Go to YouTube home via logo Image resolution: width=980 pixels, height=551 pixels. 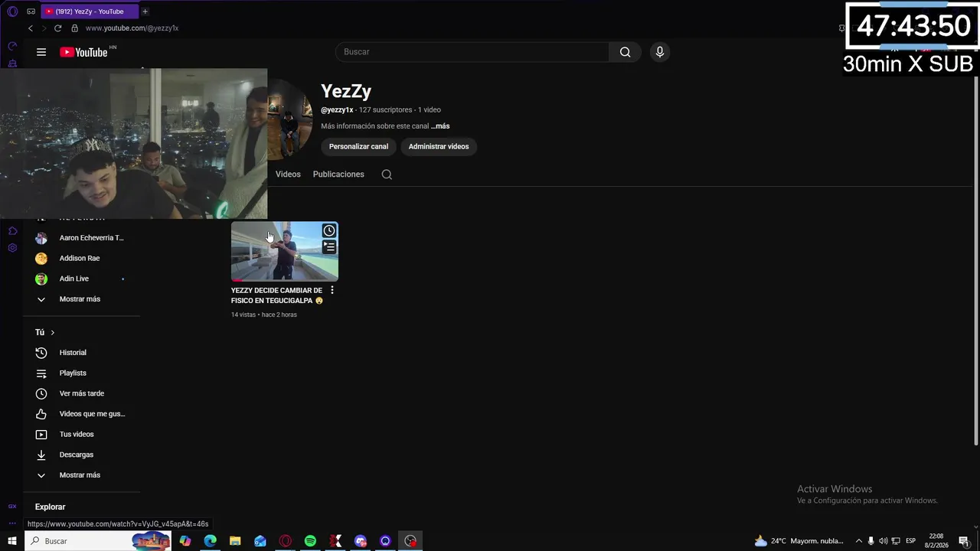coord(83,52)
